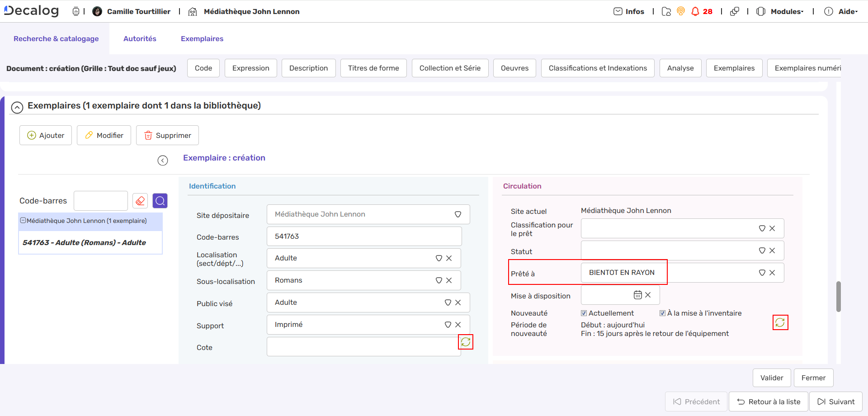Expand the Statut dropdown list

(762, 251)
